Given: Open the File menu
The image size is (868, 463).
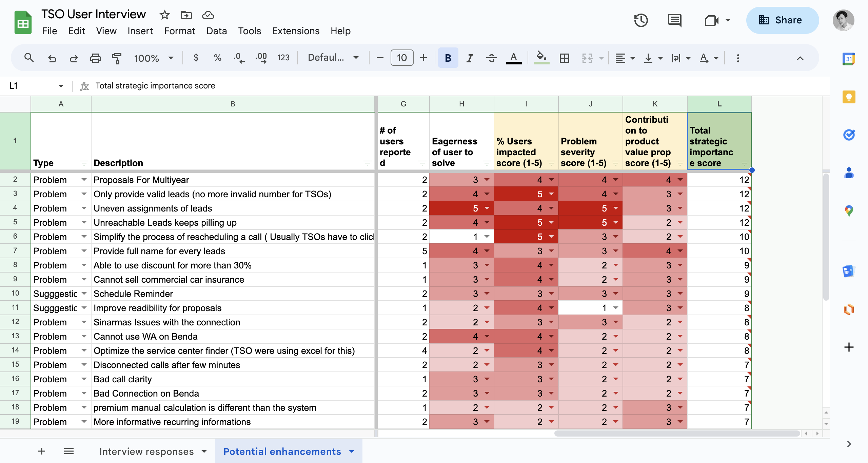Looking at the screenshot, I should (x=50, y=31).
